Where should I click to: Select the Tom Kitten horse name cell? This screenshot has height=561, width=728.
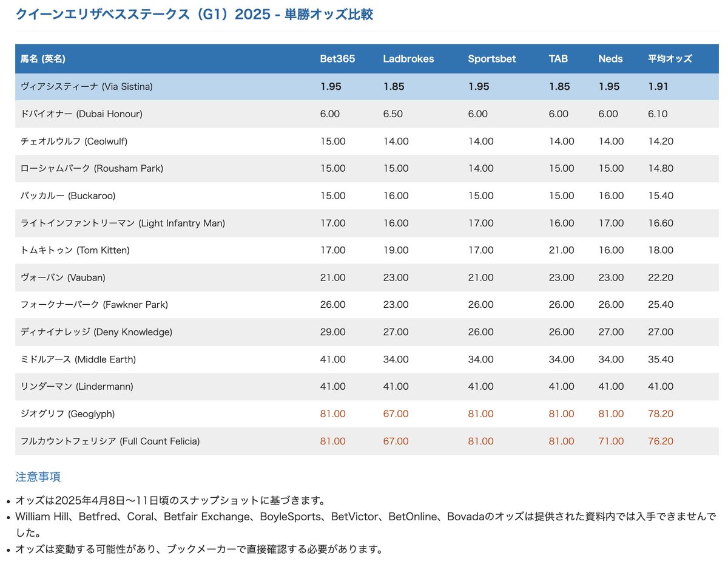75,250
